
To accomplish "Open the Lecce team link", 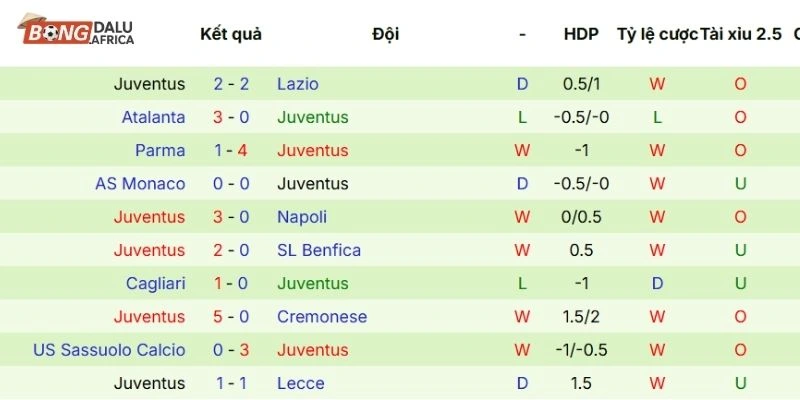I will [x=298, y=383].
